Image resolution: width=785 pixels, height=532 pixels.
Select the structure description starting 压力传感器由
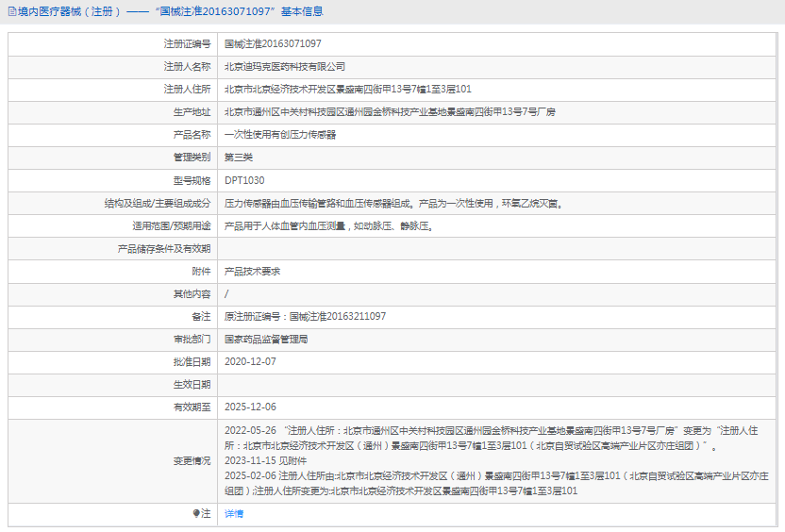click(394, 203)
